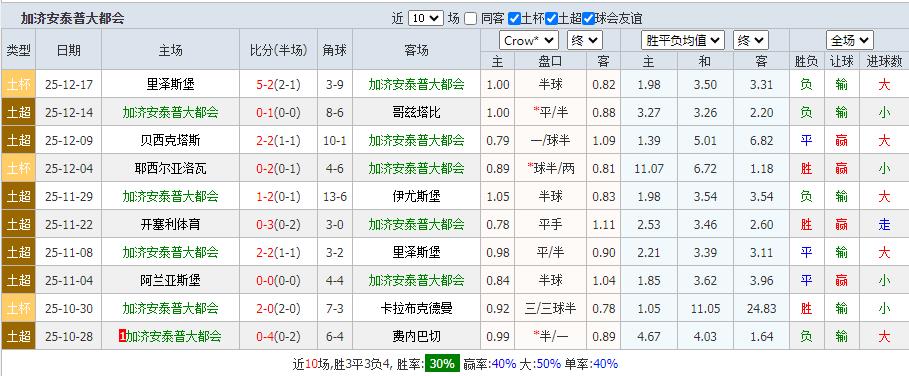Click corner count 10-1 on 25-12-09
Screen dimensions: 909x376
click(x=334, y=140)
